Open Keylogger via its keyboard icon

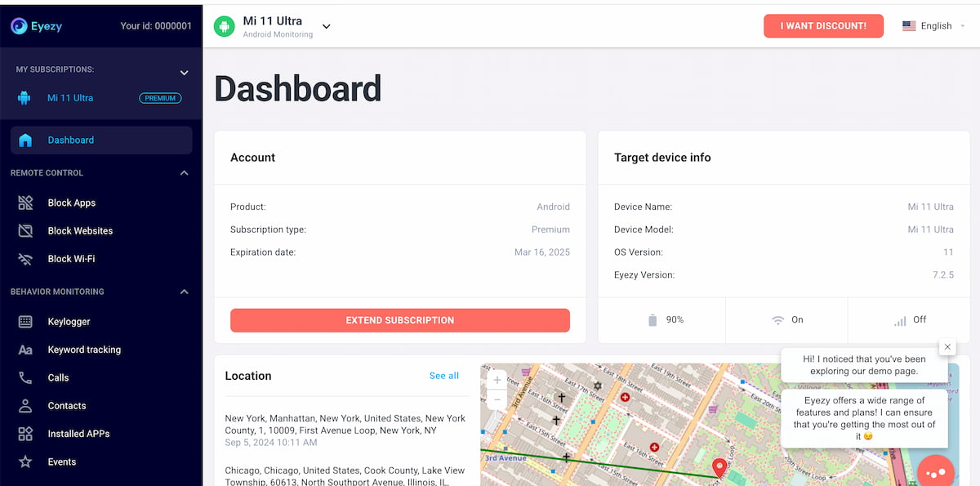pyautogui.click(x=25, y=322)
